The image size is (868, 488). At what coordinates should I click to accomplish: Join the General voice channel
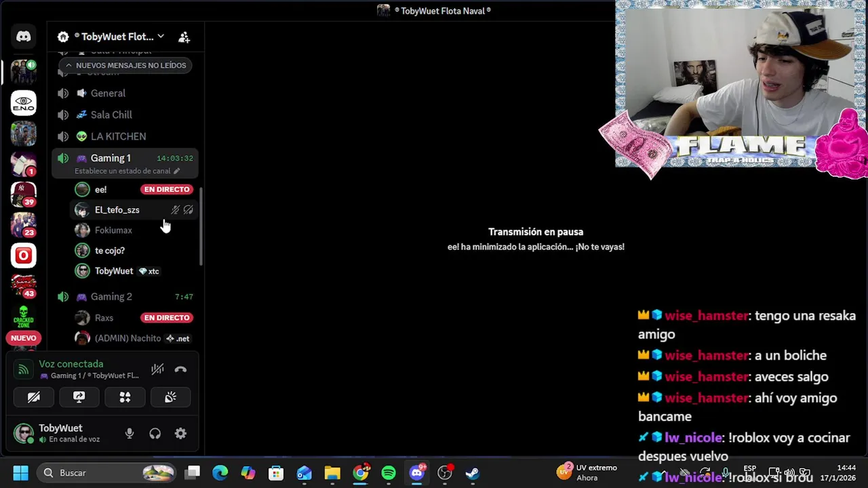click(125, 94)
